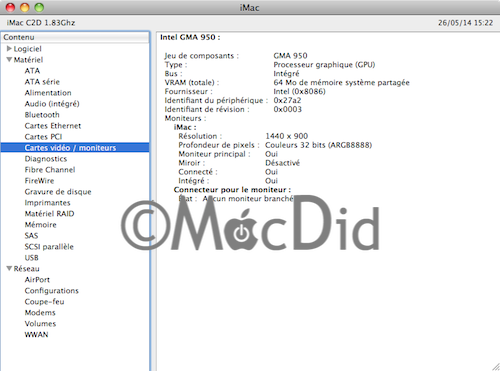Open the Alimentation entry
500x371 pixels.
pos(48,93)
